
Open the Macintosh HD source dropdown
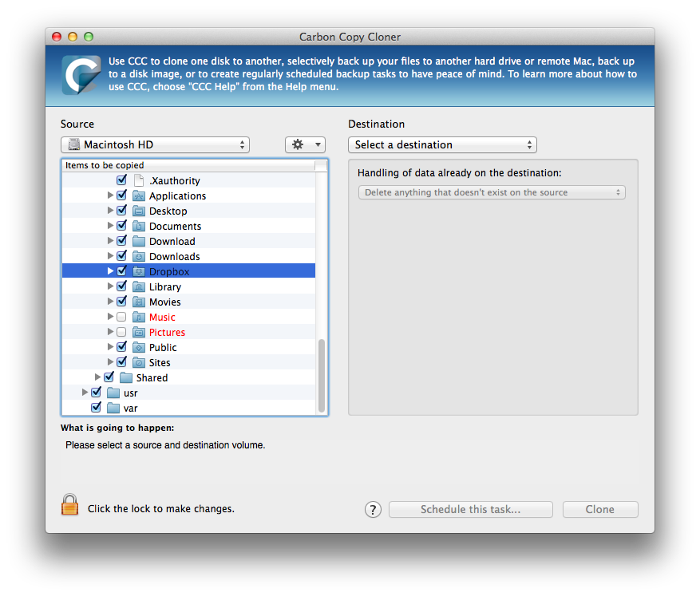click(155, 144)
